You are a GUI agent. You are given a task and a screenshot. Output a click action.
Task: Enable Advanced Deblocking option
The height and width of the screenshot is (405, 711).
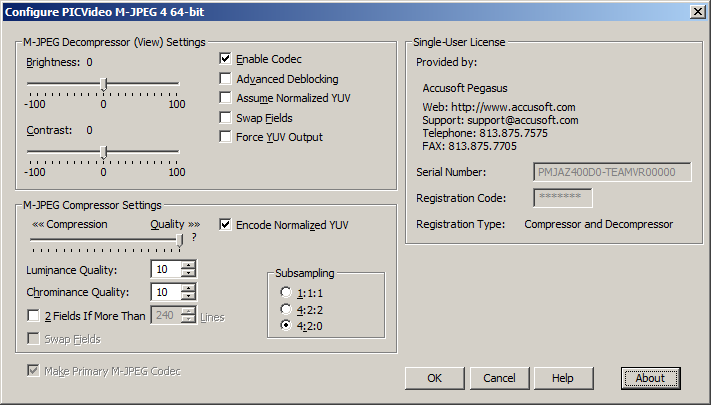[226, 79]
